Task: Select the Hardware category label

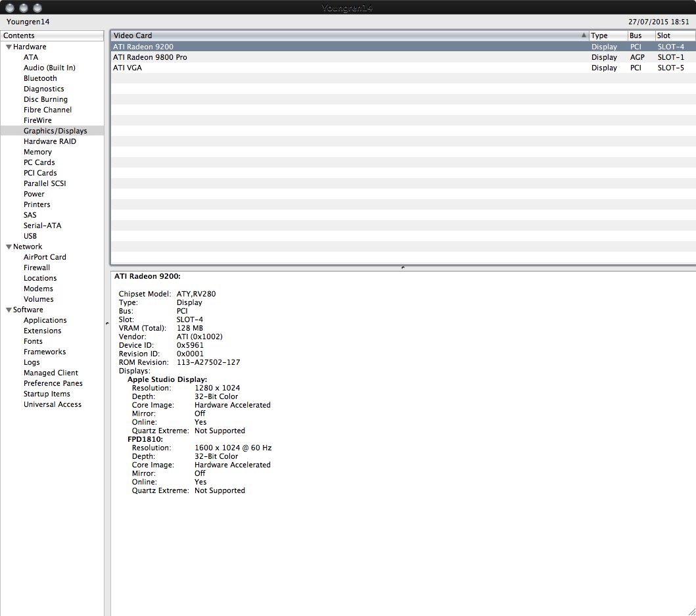Action: point(30,47)
